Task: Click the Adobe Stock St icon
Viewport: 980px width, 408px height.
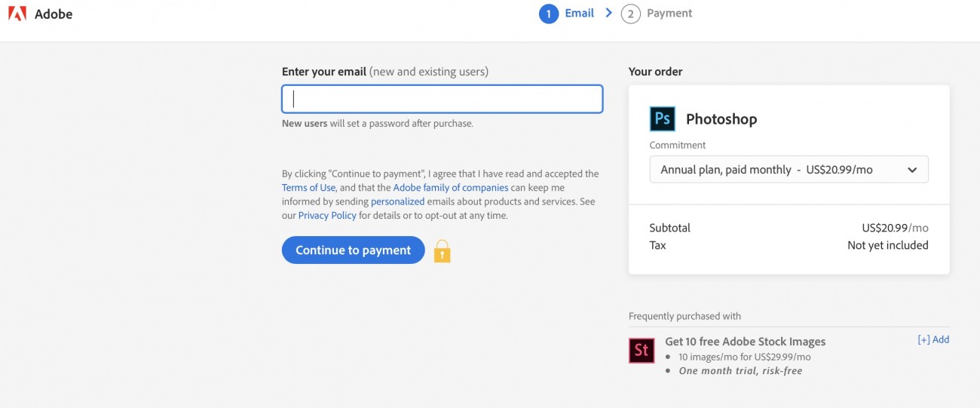Action: point(642,351)
